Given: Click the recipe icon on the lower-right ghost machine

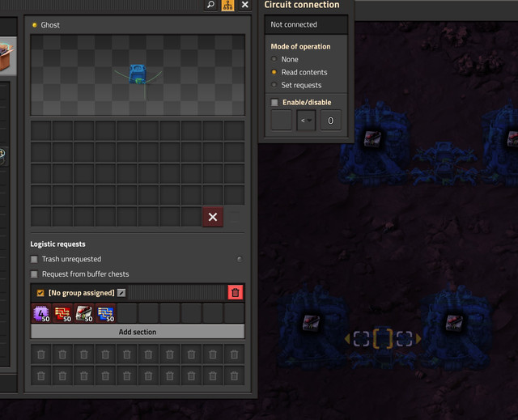Looking at the screenshot, I should pos(454,323).
